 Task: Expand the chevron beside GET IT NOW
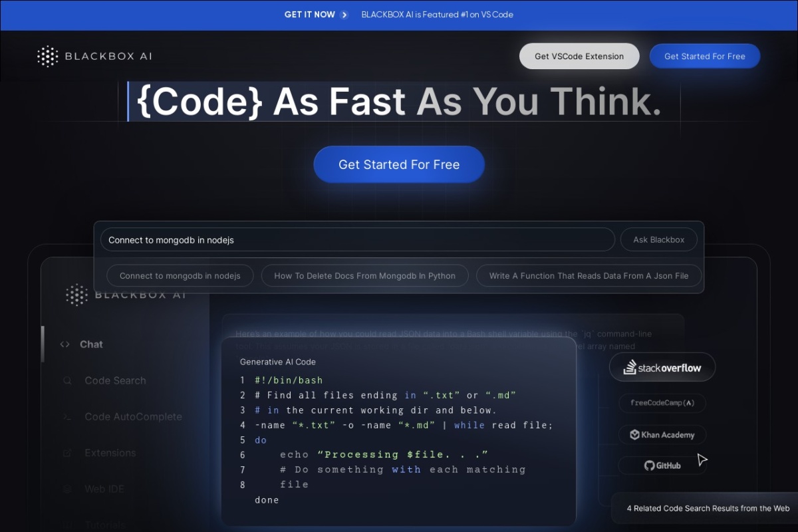[x=345, y=14]
